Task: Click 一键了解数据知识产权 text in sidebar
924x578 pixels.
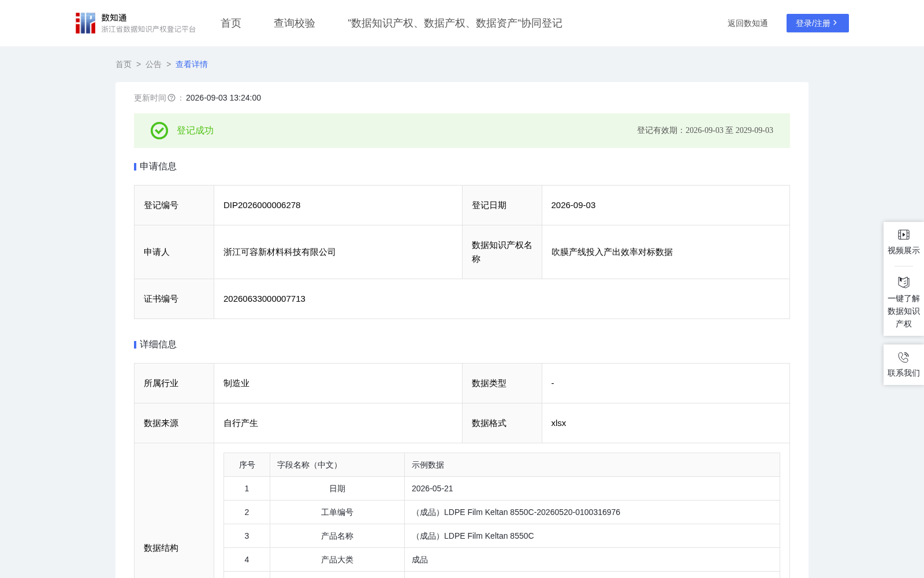Action: click(904, 311)
